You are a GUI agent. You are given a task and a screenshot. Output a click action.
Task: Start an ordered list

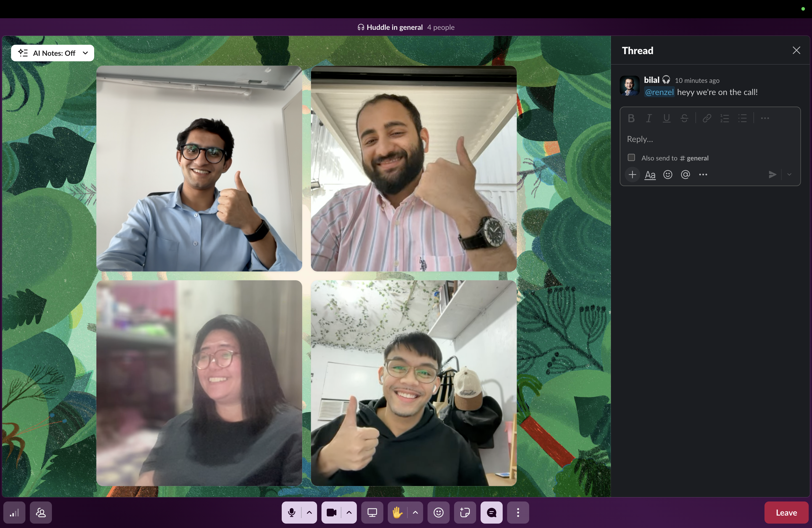click(724, 118)
